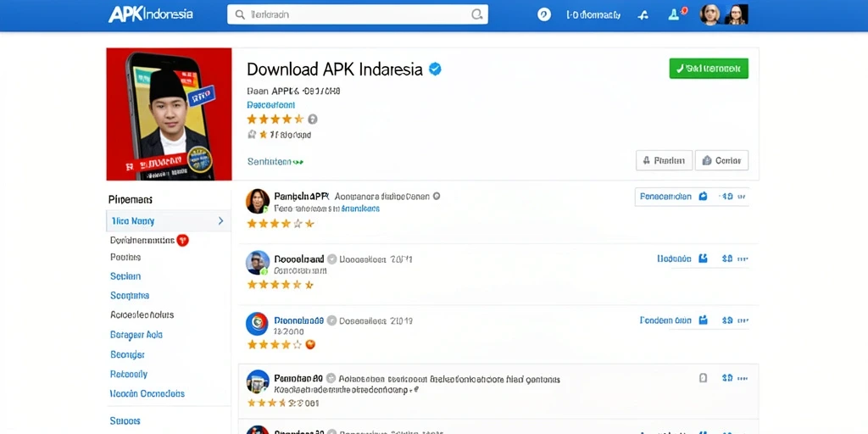Click the green download button

(x=709, y=69)
